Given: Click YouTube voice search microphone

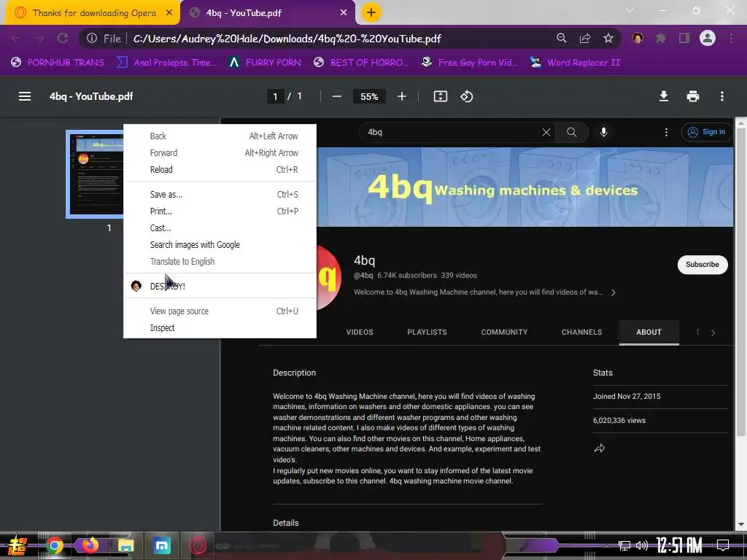Looking at the screenshot, I should point(603,133).
